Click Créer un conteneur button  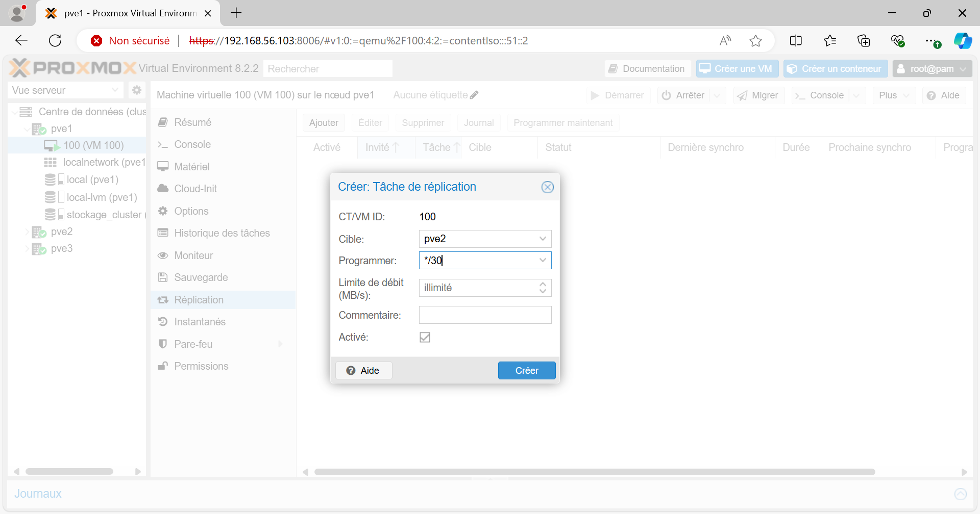click(836, 69)
